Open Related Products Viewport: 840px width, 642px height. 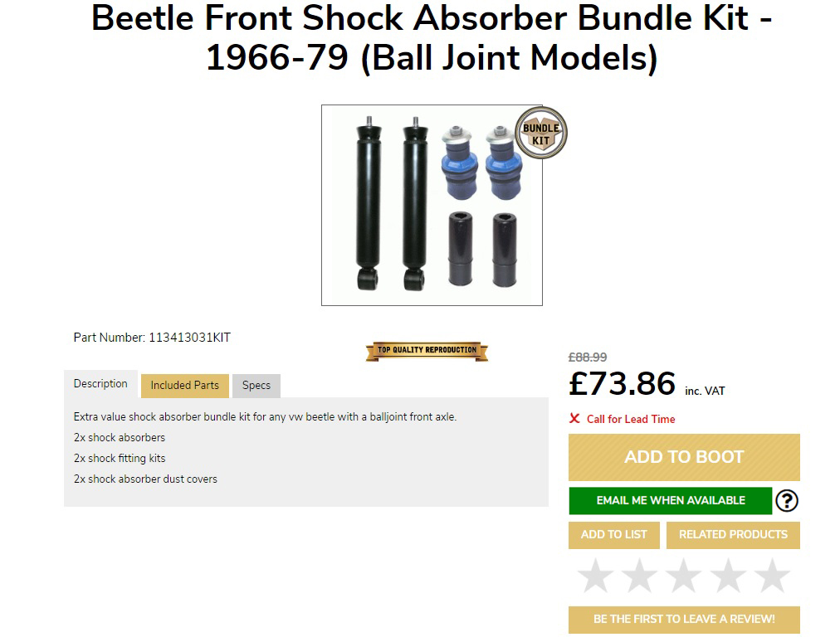click(x=733, y=535)
